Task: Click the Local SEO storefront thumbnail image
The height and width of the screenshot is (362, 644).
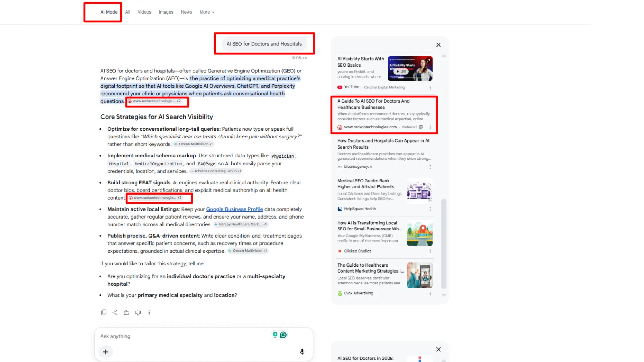Action: pyautogui.click(x=419, y=233)
